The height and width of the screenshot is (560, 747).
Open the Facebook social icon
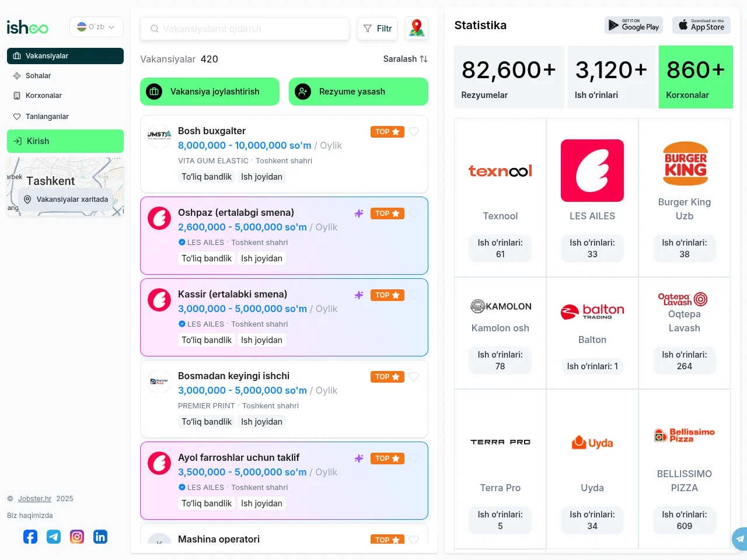(x=30, y=537)
